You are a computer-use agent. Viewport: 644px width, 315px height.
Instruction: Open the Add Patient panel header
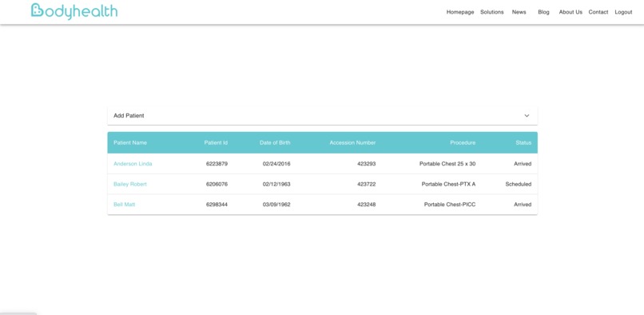(323, 116)
